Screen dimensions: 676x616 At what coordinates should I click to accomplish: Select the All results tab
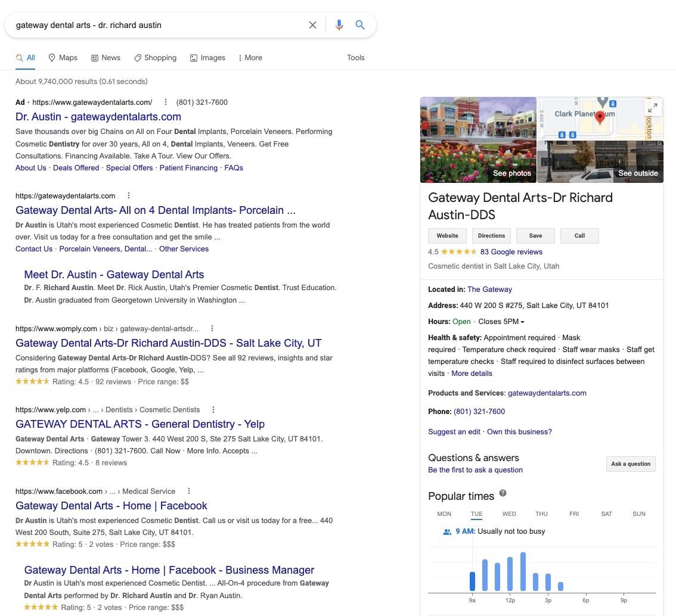(26, 58)
